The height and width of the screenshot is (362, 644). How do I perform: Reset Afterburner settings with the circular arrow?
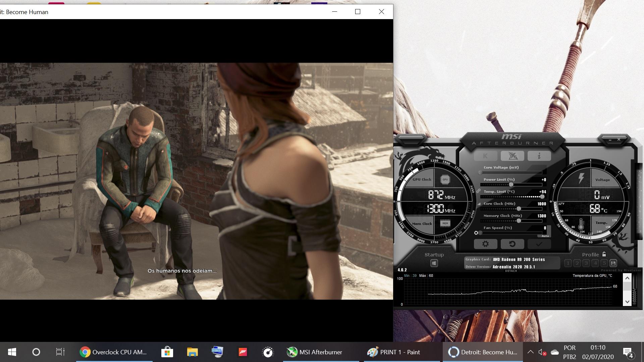[512, 244]
